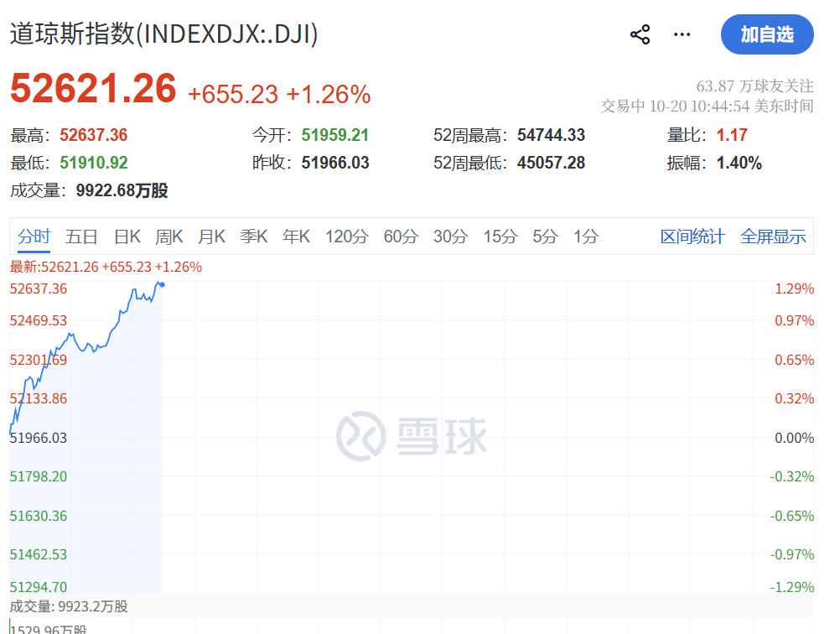Click the 0.00% right axis label
The height and width of the screenshot is (634, 840).
(795, 438)
